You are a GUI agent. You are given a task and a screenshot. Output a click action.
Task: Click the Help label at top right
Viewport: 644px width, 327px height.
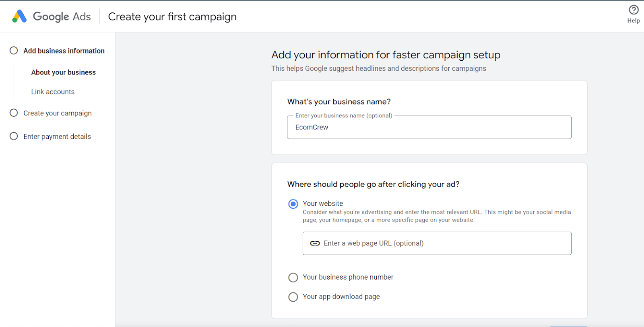[x=634, y=21]
